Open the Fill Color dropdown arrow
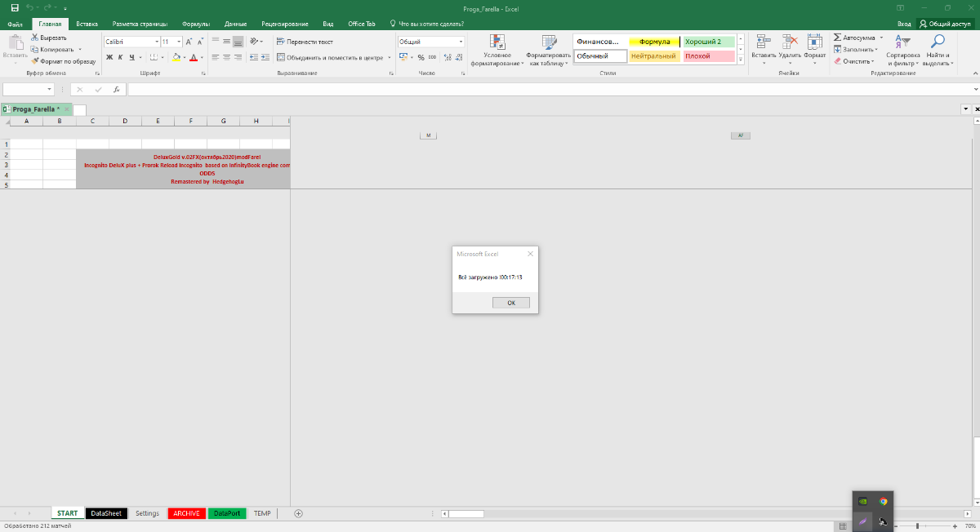Screen dimensions: 980x532 [x=184, y=57]
